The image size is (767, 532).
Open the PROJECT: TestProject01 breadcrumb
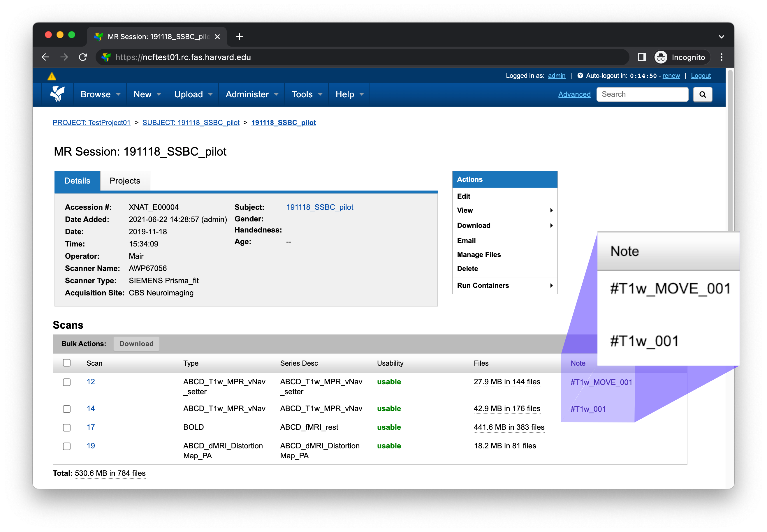coord(92,123)
